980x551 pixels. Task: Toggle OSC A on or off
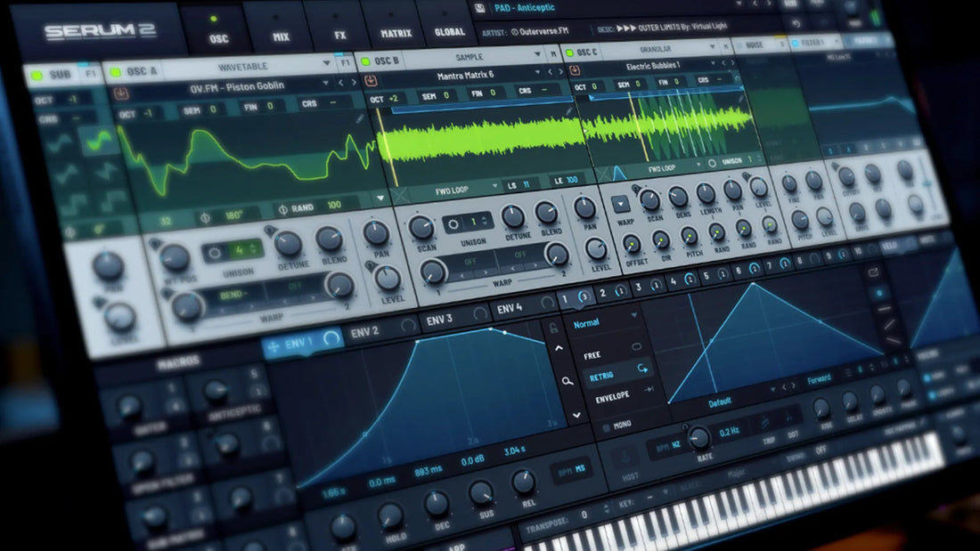coord(116,72)
